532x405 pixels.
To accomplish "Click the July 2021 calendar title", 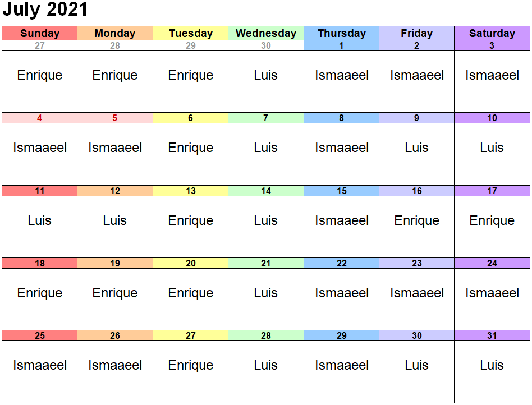I will pos(45,10).
